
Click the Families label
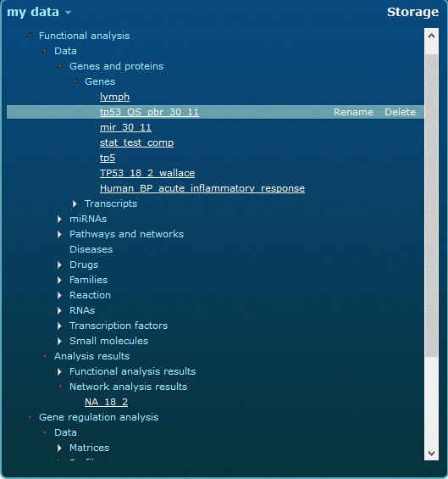(89, 280)
